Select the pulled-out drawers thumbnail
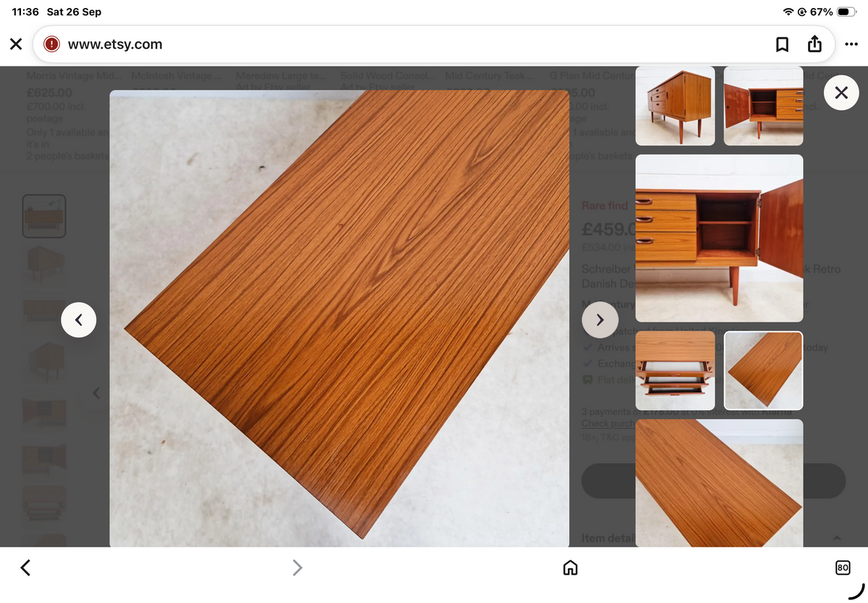The width and height of the screenshot is (868, 603). click(x=675, y=370)
